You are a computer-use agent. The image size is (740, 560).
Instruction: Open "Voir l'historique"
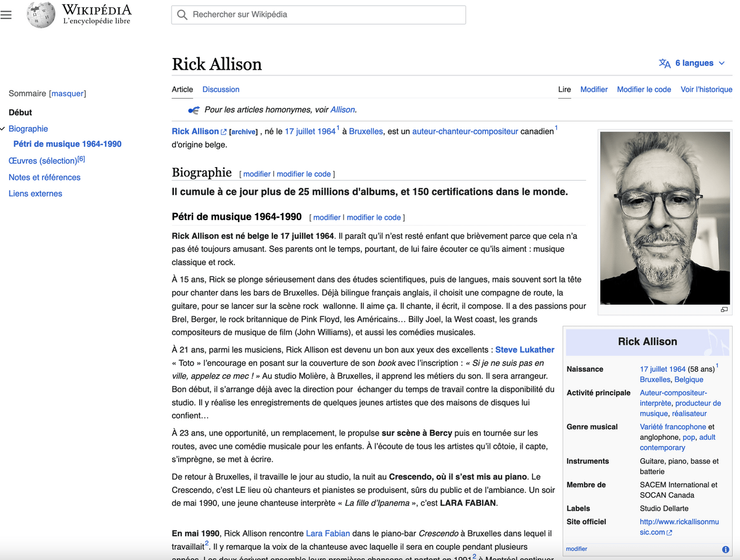tap(706, 89)
